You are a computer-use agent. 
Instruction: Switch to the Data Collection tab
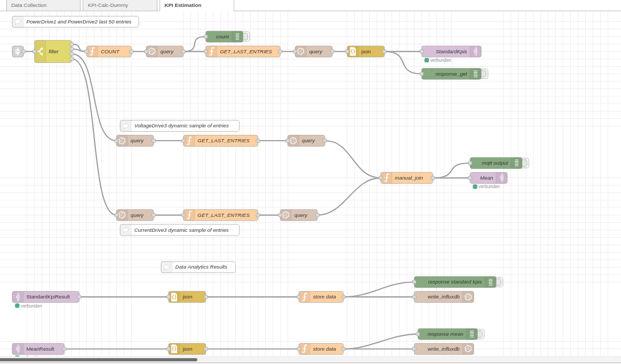click(x=28, y=5)
